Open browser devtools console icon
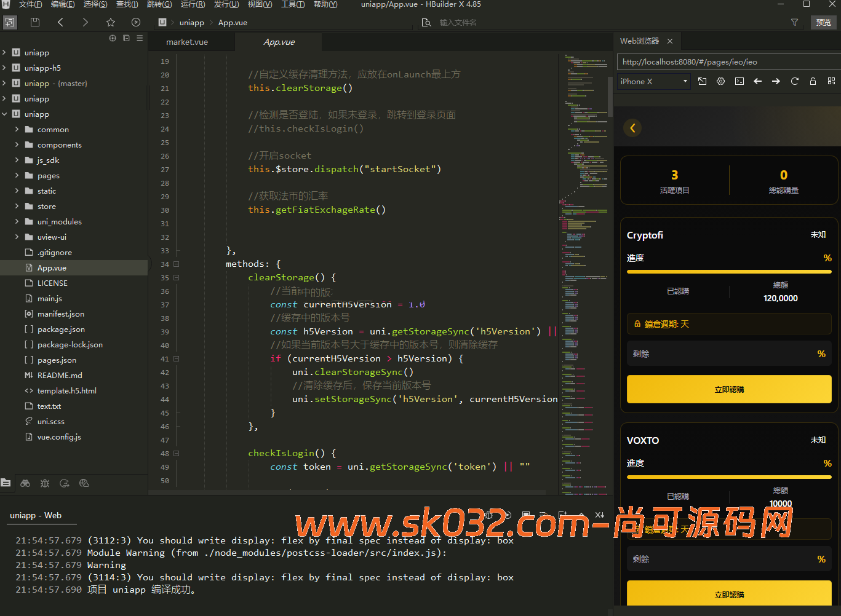The image size is (841, 616). (x=739, y=81)
